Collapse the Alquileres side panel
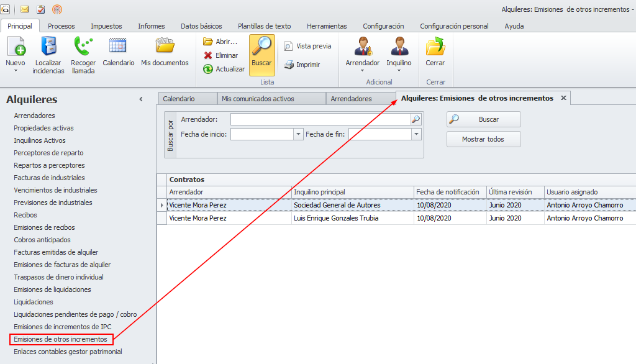Screen dimensions: 636x364 (141, 99)
